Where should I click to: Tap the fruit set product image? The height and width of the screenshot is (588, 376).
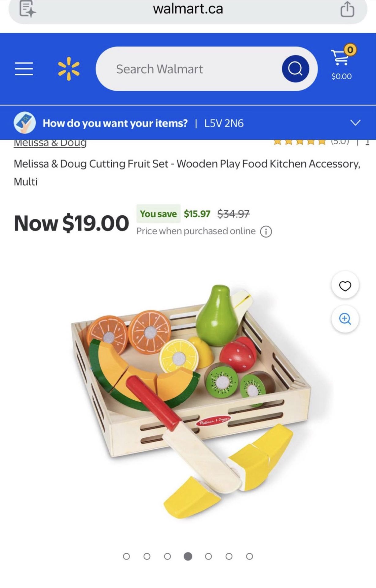tap(190, 401)
